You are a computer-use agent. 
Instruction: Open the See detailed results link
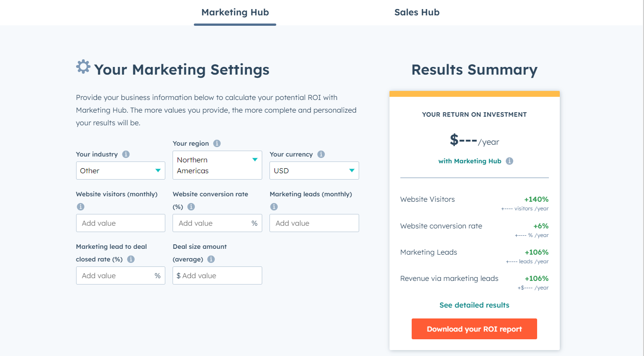point(474,305)
